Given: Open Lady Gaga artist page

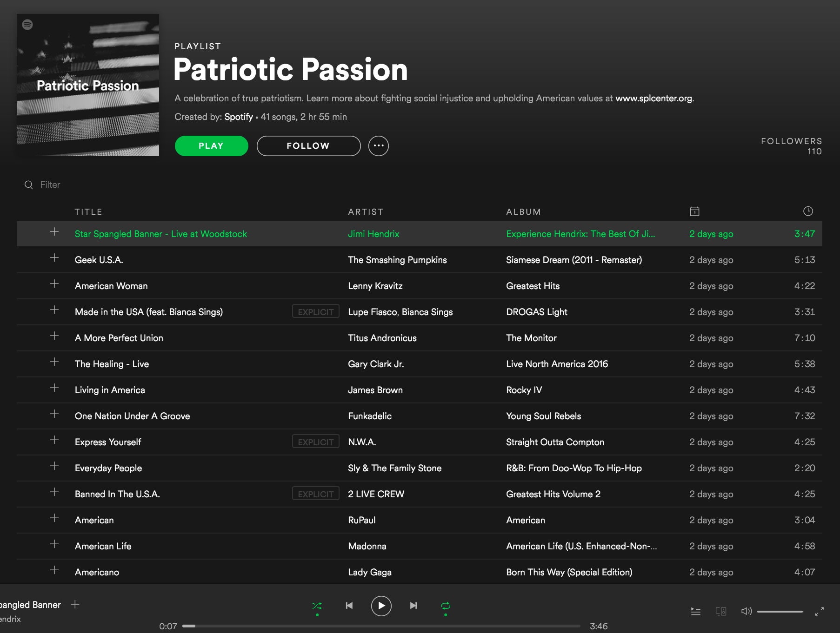Looking at the screenshot, I should click(370, 573).
